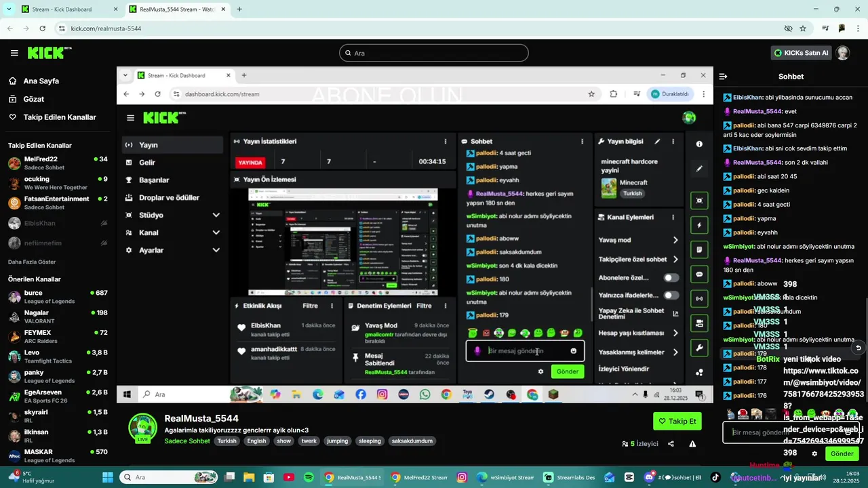Reload the page using browser refresh icon
This screenshot has width=868, height=488.
tap(43, 28)
